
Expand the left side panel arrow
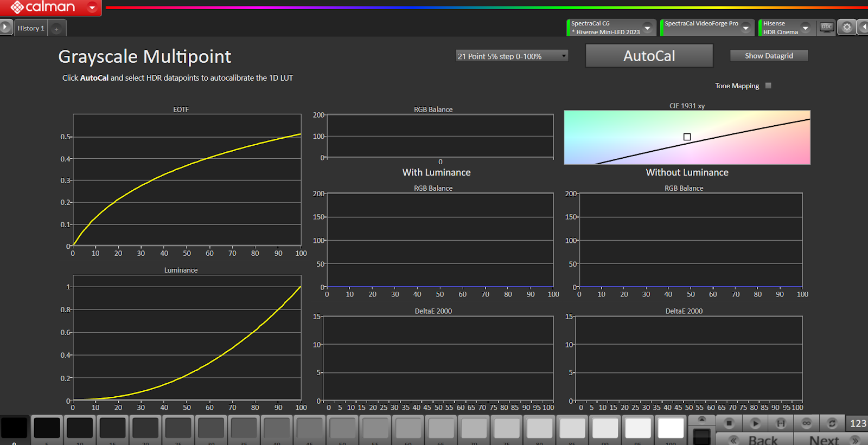[5, 27]
